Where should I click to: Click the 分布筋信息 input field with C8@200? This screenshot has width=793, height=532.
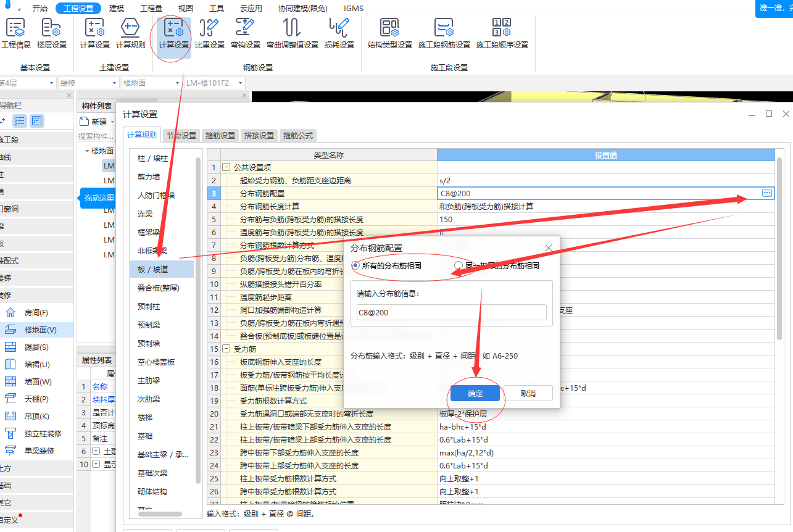(451, 312)
